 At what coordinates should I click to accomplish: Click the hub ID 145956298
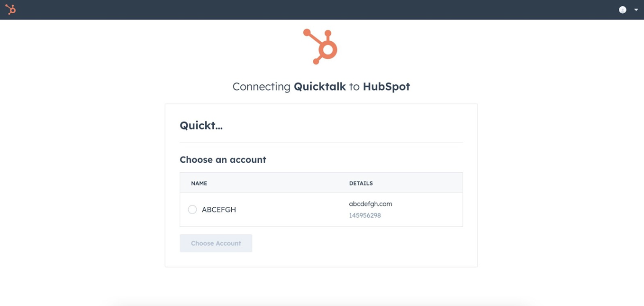pos(365,215)
